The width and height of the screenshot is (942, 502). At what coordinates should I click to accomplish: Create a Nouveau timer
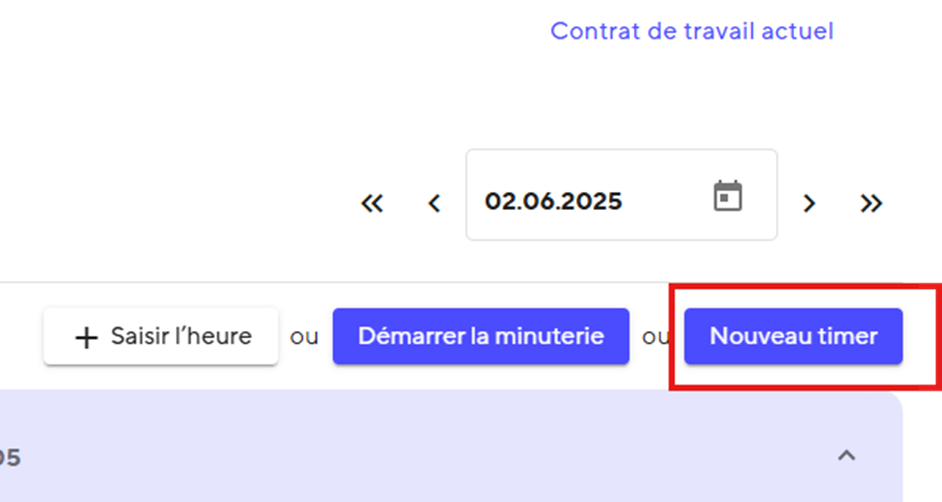pyautogui.click(x=793, y=336)
